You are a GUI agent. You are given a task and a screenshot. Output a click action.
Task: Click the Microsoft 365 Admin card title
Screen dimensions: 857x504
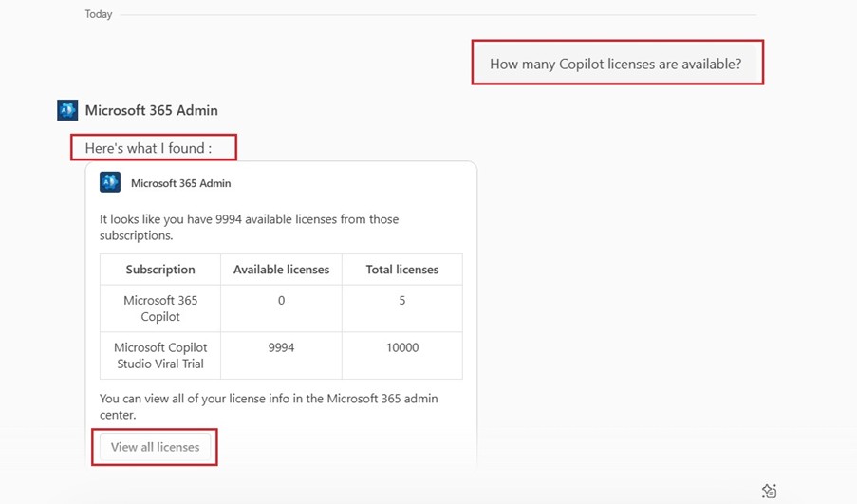[x=181, y=184]
